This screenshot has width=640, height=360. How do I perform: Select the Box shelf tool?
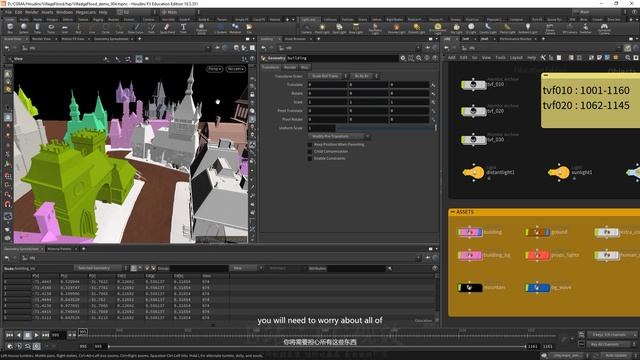[10, 28]
